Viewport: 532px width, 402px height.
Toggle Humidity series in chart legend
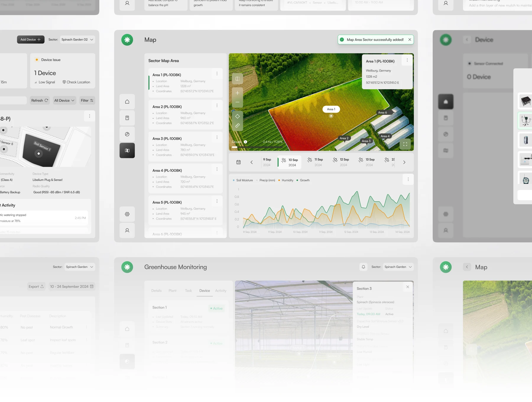(286, 180)
